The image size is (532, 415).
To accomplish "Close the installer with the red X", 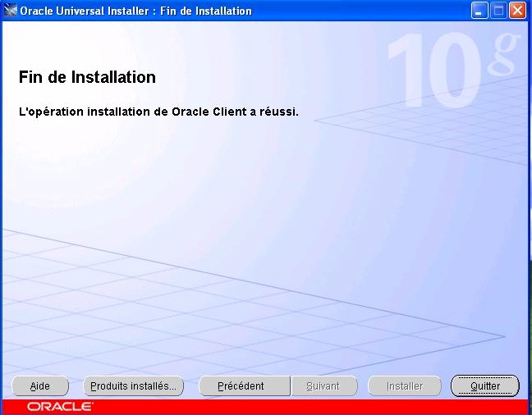I will pos(517,11).
